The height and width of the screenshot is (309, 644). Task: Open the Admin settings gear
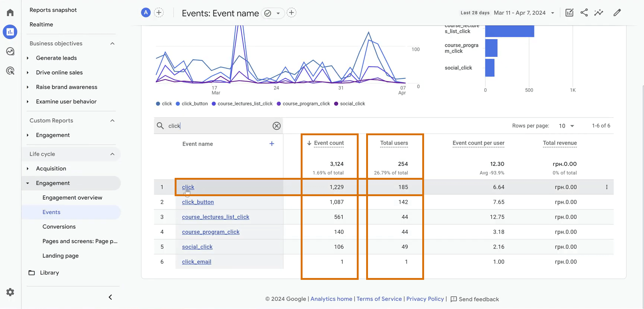[10, 292]
